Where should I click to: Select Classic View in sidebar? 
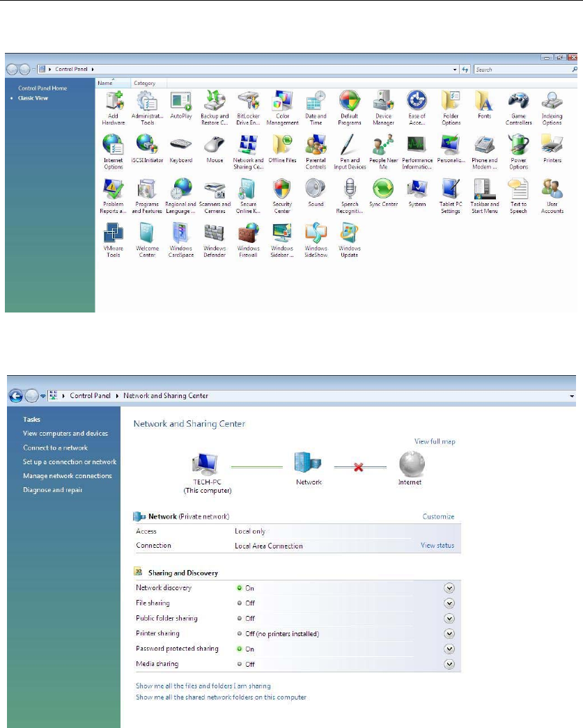pyautogui.click(x=33, y=98)
